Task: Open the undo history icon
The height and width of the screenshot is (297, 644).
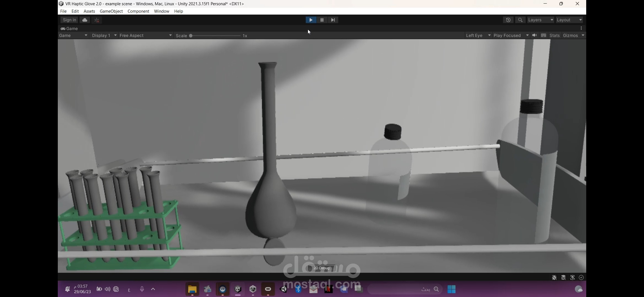Action: 508,20
